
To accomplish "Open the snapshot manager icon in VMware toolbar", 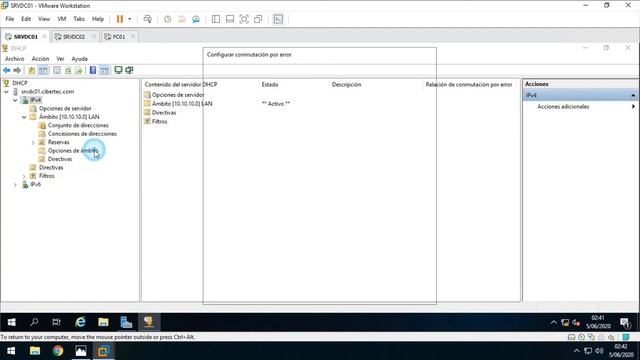I will (x=196, y=19).
